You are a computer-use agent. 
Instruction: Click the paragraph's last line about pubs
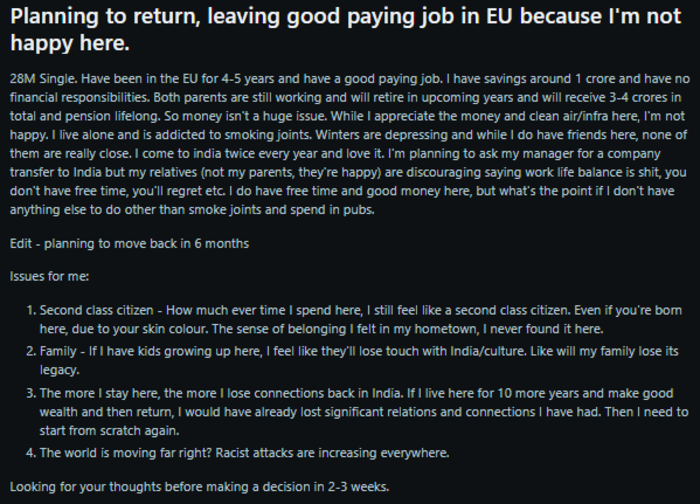[192, 210]
